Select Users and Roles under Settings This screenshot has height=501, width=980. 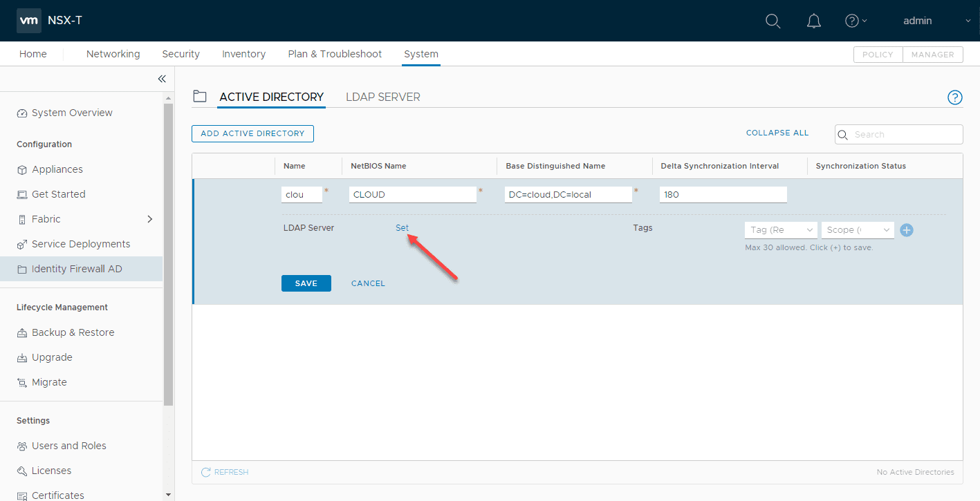pos(68,446)
